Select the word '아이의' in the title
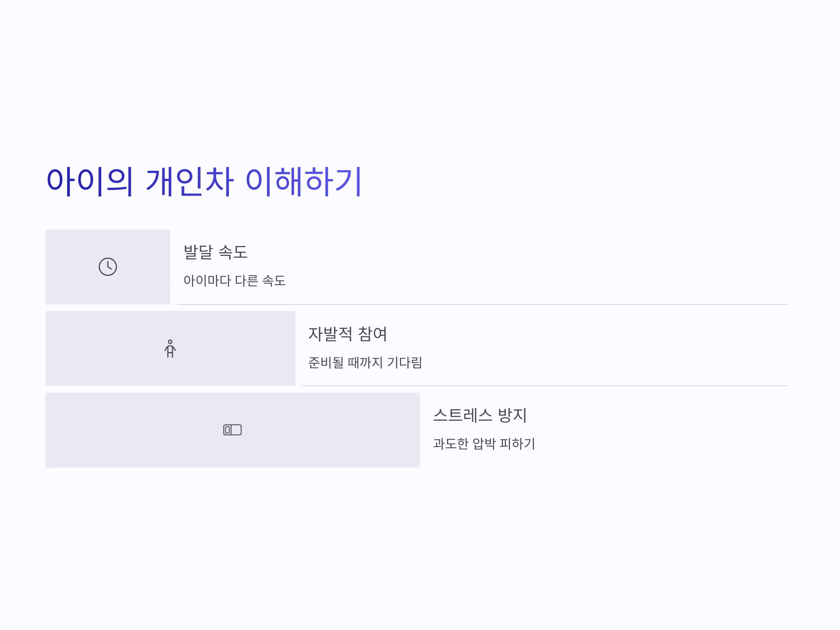Viewport: 840px width, 630px height. [x=90, y=181]
